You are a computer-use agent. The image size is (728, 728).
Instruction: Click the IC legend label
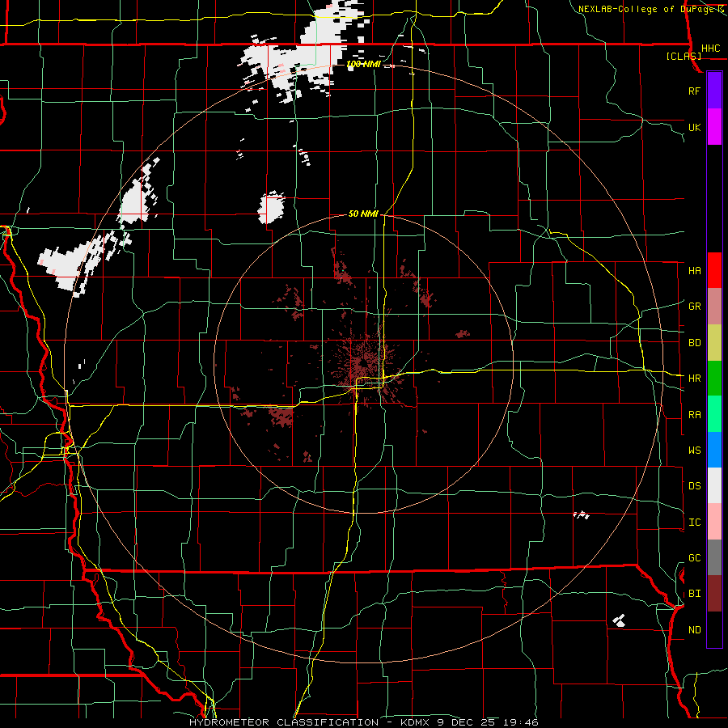694,523
